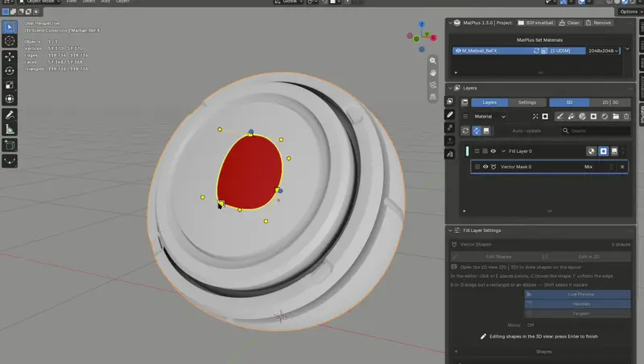
Task: Open the B3Fxmatball project folder button
Action: [x=535, y=23]
